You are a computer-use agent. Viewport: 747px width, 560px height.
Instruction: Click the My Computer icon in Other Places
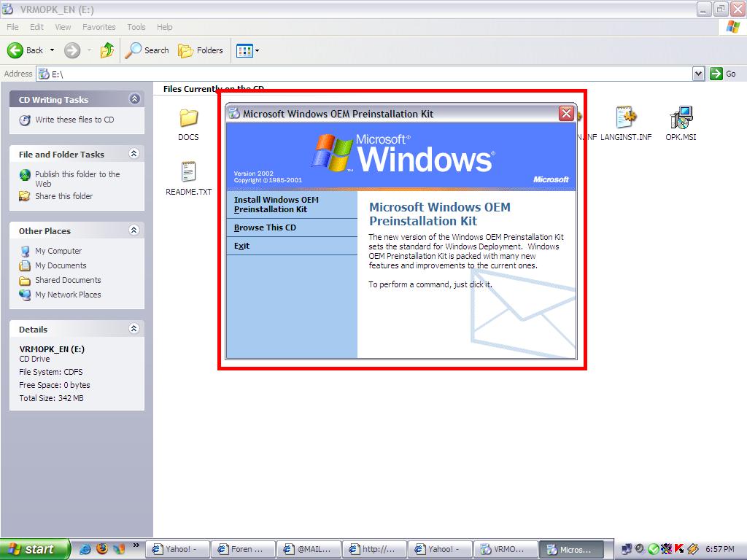[25, 251]
